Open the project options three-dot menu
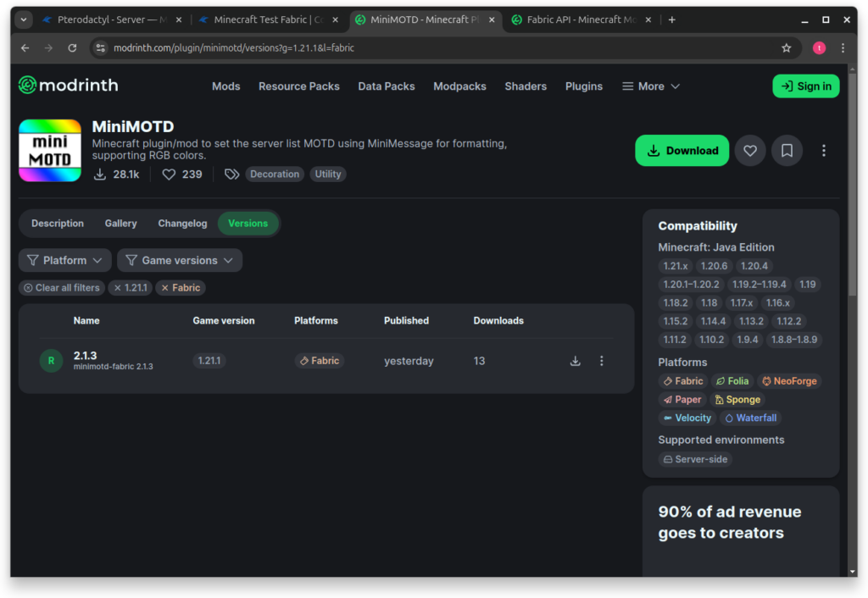Screen dimensions: 868x598 823,151
